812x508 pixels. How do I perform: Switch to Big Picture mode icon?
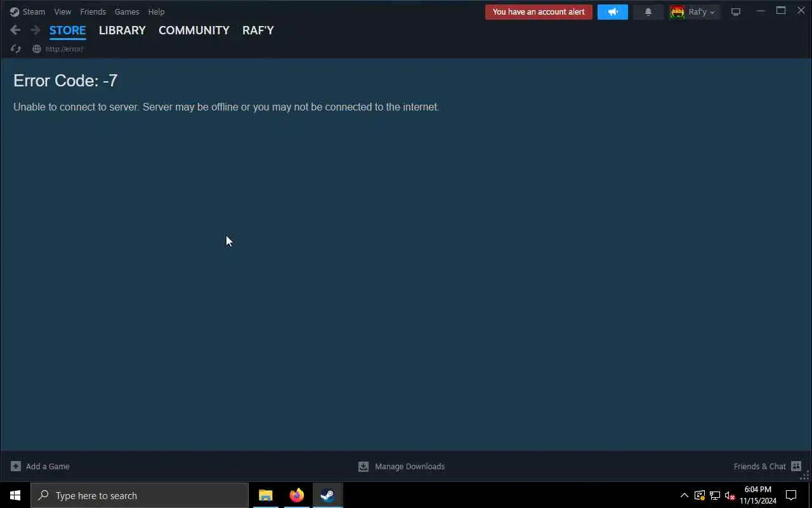click(736, 12)
